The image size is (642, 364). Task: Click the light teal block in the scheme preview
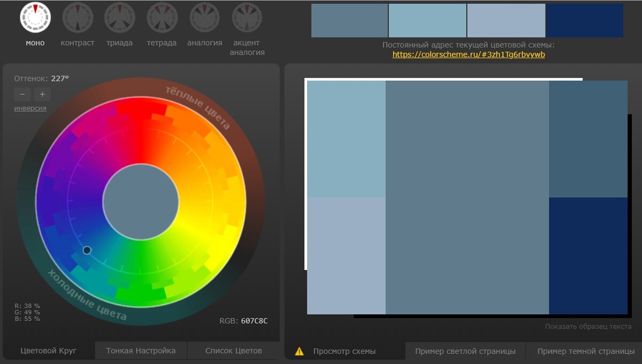pos(346,139)
